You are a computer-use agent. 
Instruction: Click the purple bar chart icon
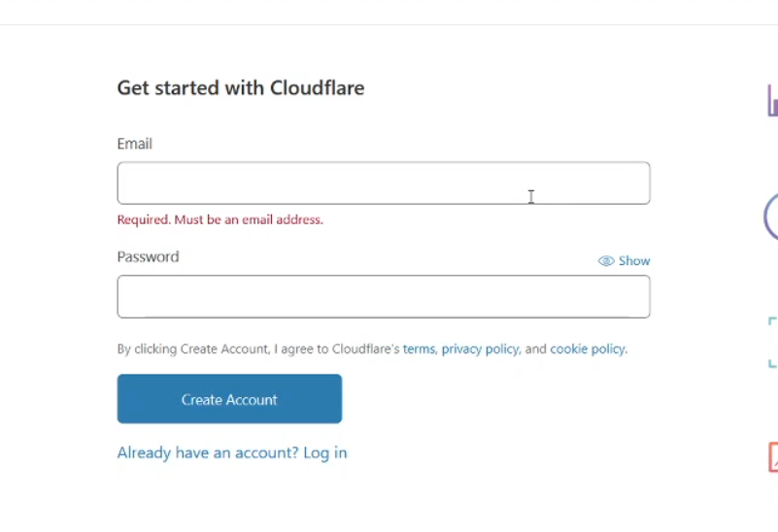point(772,101)
